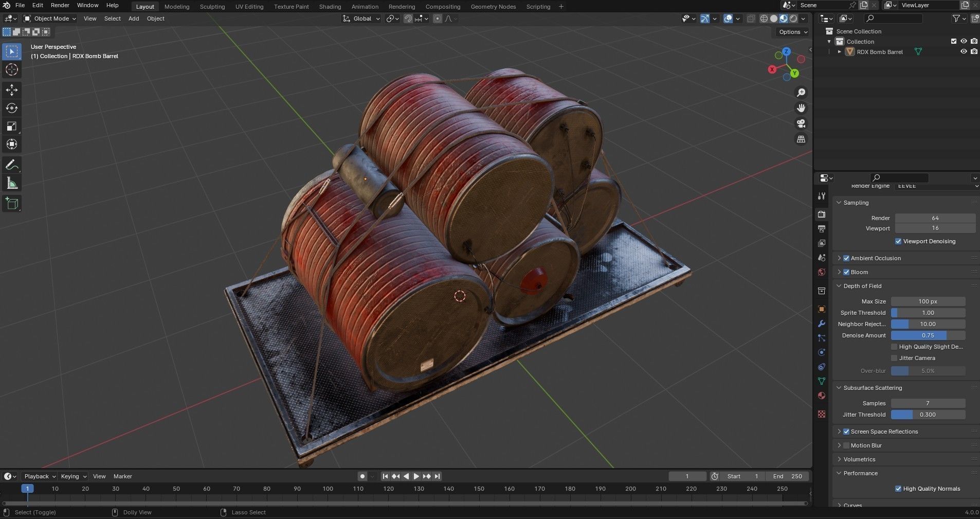Switch to the UV Editing workspace

[249, 7]
